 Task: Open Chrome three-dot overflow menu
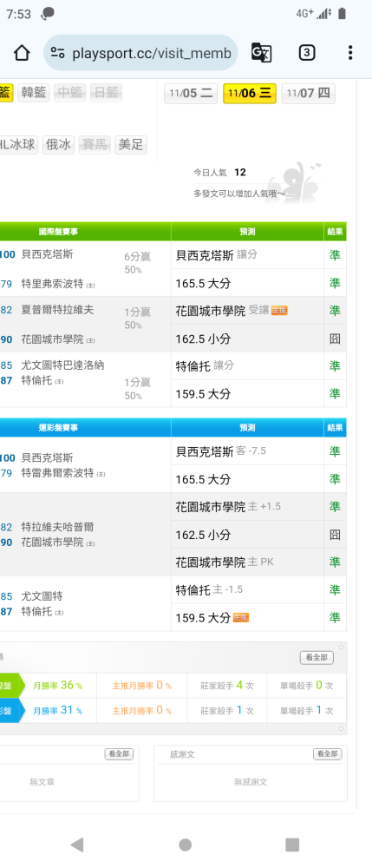(x=350, y=53)
